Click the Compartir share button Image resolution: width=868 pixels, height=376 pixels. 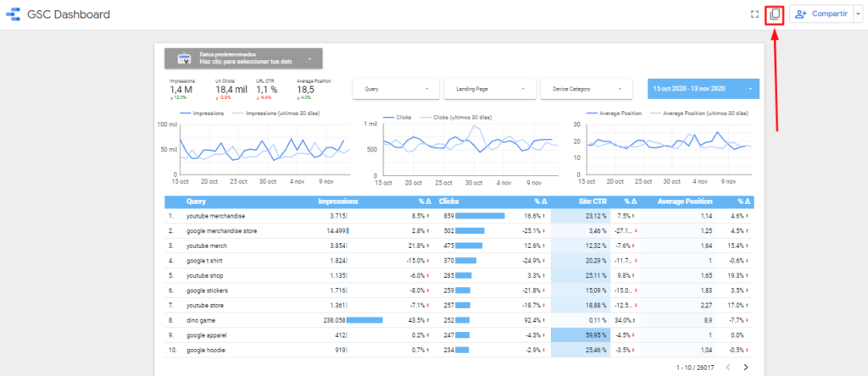pos(821,14)
